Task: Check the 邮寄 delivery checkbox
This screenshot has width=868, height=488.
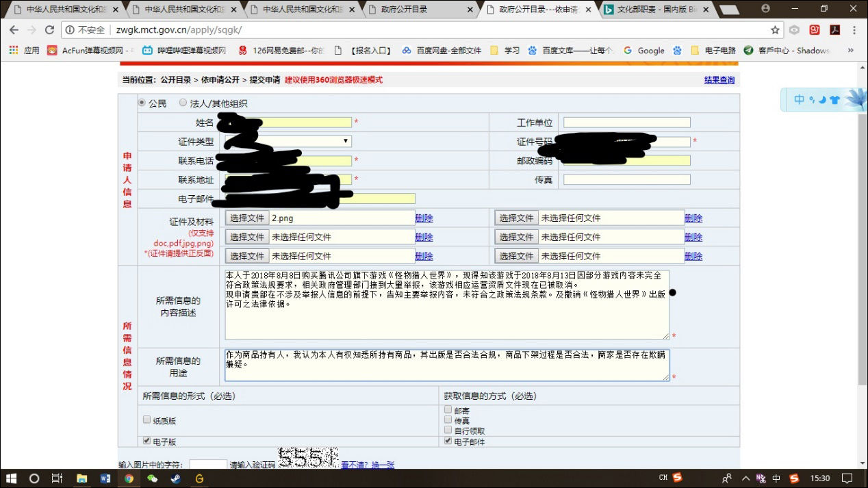Action: coord(448,409)
